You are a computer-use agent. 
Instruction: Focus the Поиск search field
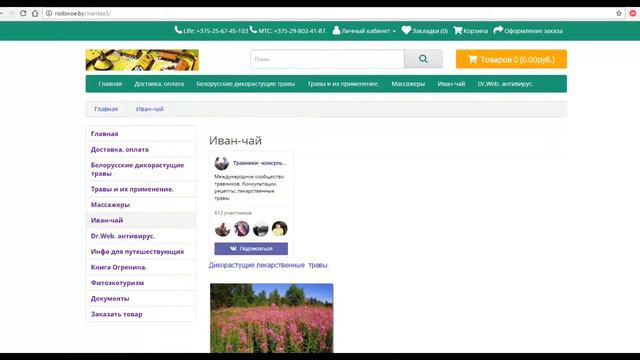(x=327, y=59)
